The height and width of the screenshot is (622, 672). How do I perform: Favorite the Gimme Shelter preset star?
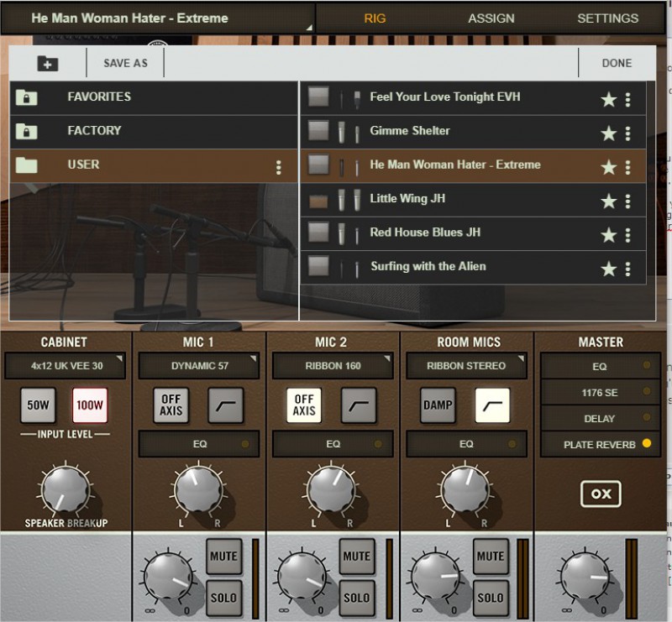609,133
